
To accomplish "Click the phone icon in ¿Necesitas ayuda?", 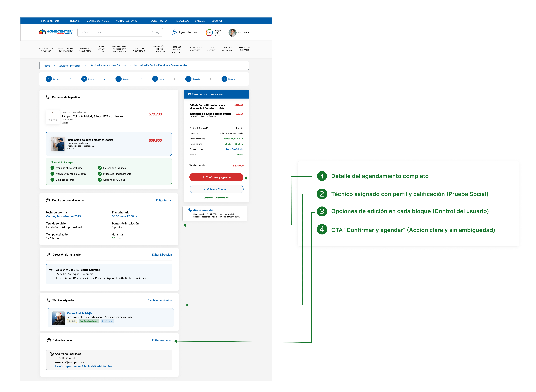I will [x=190, y=210].
